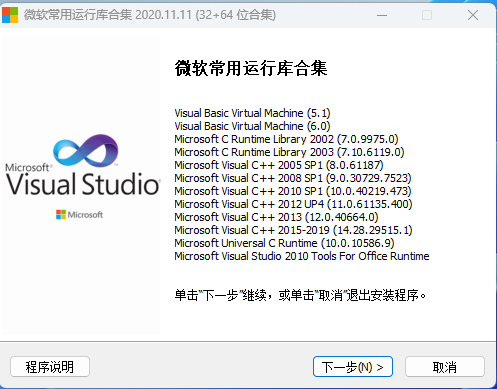Minimize the installer window
Viewport: 497px width, 389px height.
[x=382, y=15]
